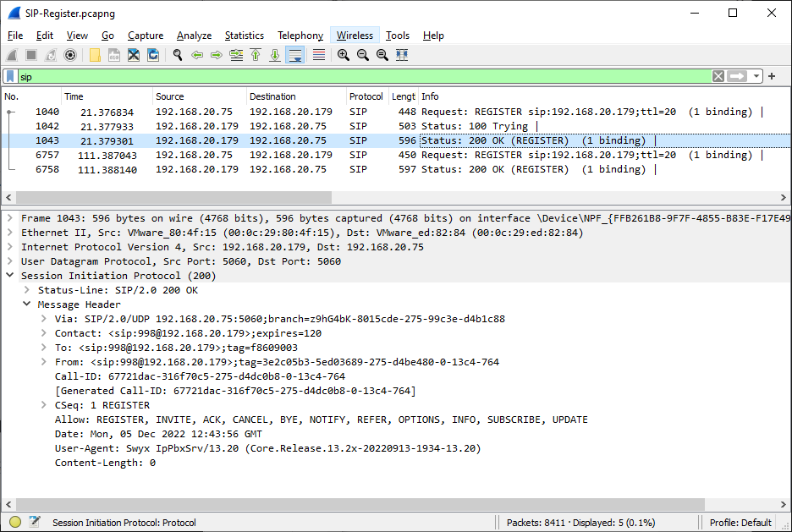Screen dimensions: 792x532
Task: Clear the display filter with X button
Action: (x=718, y=76)
